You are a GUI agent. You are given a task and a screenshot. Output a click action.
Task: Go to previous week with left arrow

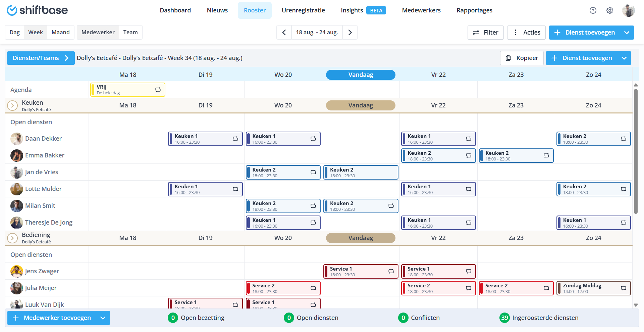coord(284,33)
